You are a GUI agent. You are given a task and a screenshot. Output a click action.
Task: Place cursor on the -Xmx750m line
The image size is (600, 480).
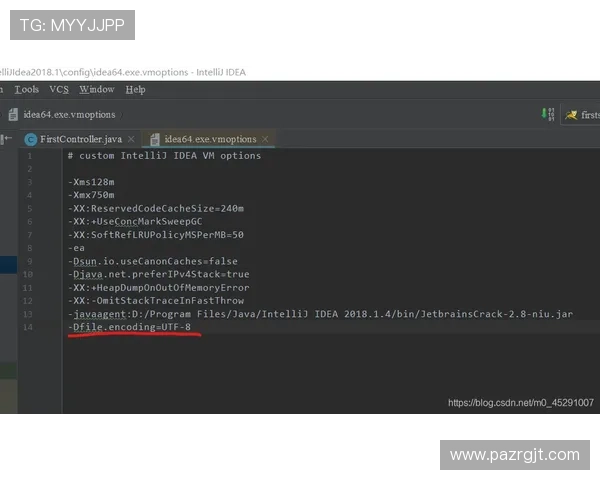[x=91, y=195]
